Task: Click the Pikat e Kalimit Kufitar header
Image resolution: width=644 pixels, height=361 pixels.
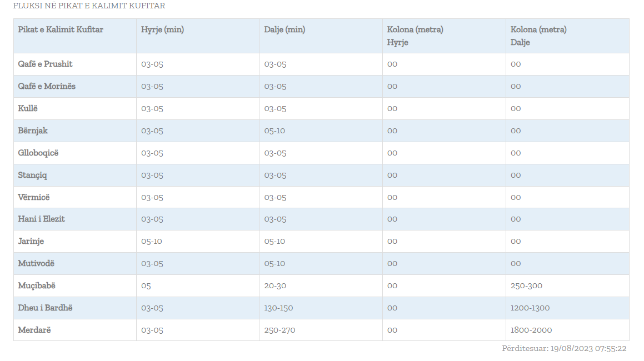Action: [x=61, y=30]
